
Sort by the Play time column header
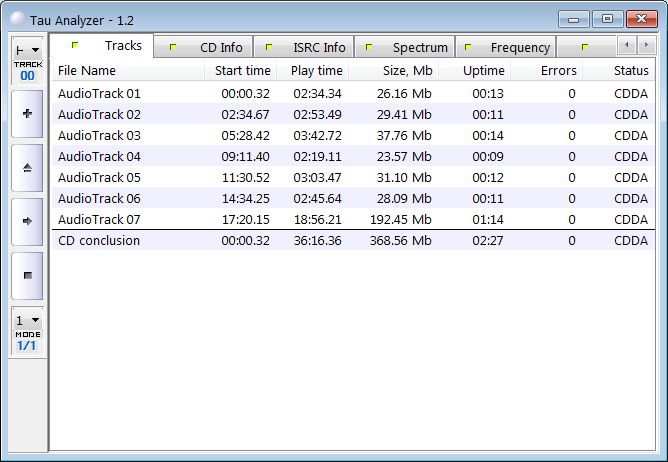click(316, 71)
